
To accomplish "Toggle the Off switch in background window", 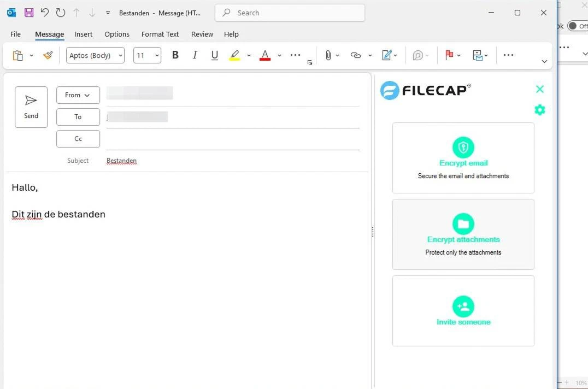I will coord(578,26).
